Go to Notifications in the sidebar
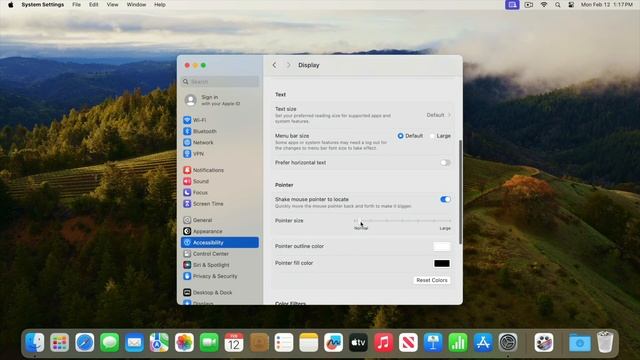Viewport: 640px width, 360px height. click(x=220, y=170)
